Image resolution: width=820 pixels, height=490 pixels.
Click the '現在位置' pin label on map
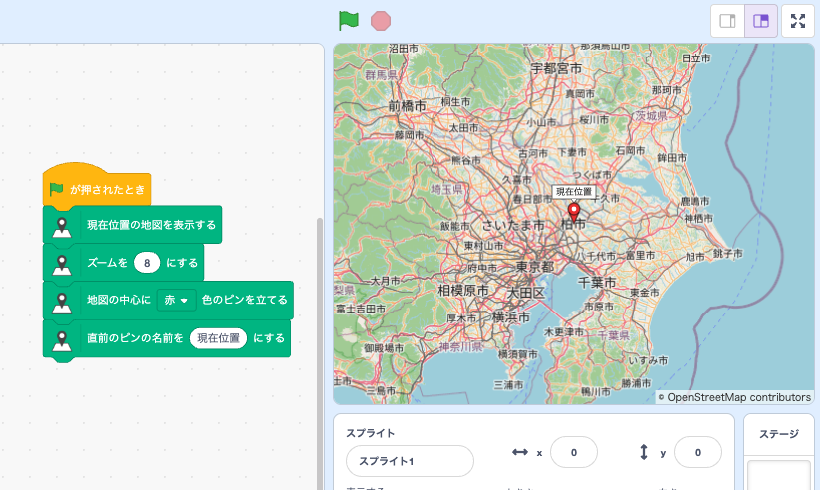[x=574, y=191]
